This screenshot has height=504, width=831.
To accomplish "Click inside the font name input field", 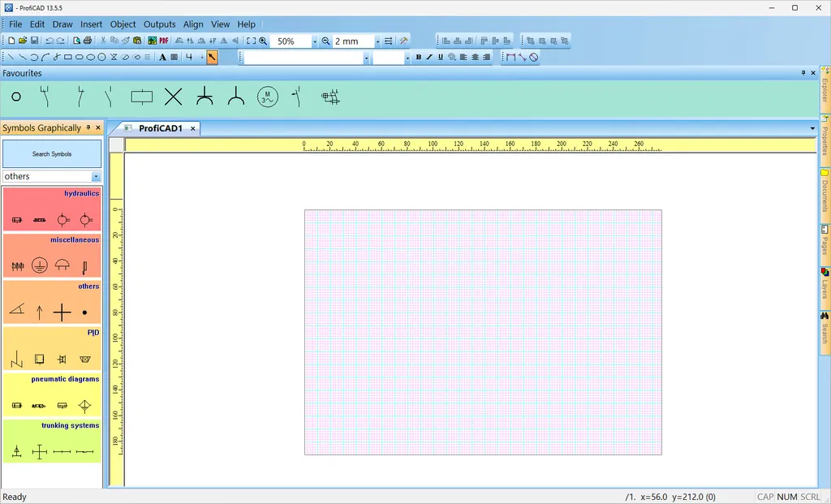I will click(304, 58).
